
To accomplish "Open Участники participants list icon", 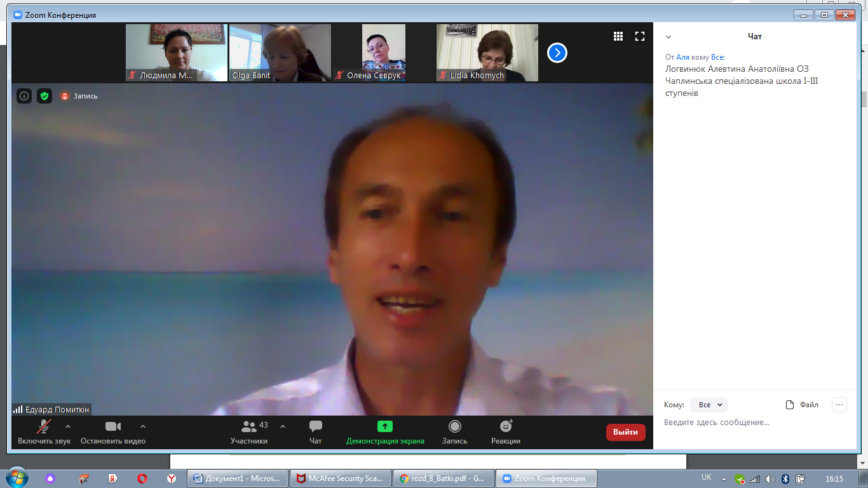I will coord(249,426).
